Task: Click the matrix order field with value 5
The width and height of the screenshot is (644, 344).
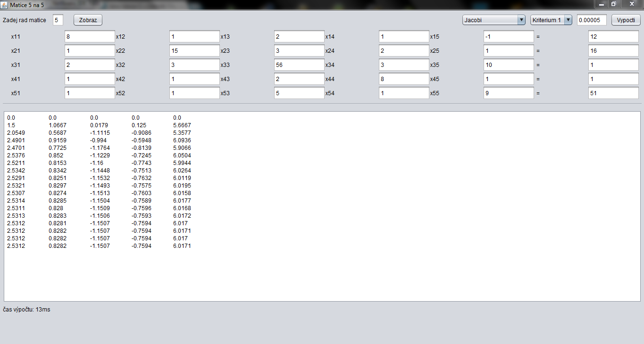Action: pyautogui.click(x=58, y=20)
